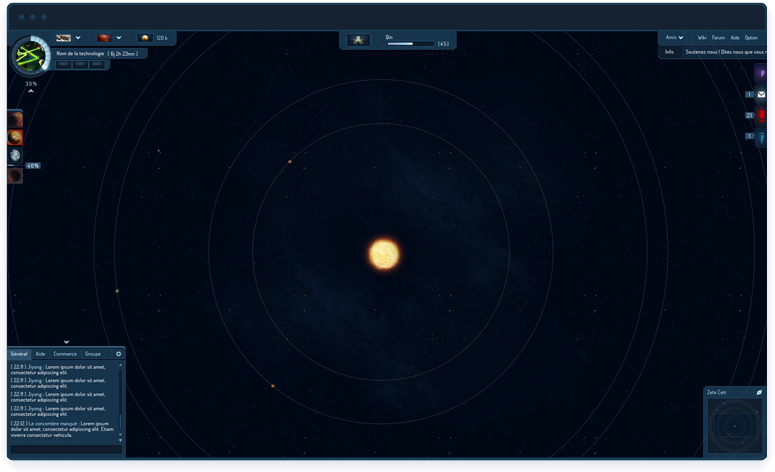Click the chat scrollbar up arrow

point(120,365)
